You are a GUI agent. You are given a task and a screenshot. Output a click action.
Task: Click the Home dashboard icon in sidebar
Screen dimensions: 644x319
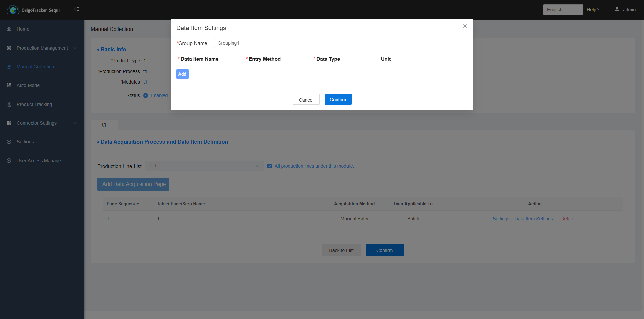click(x=9, y=29)
